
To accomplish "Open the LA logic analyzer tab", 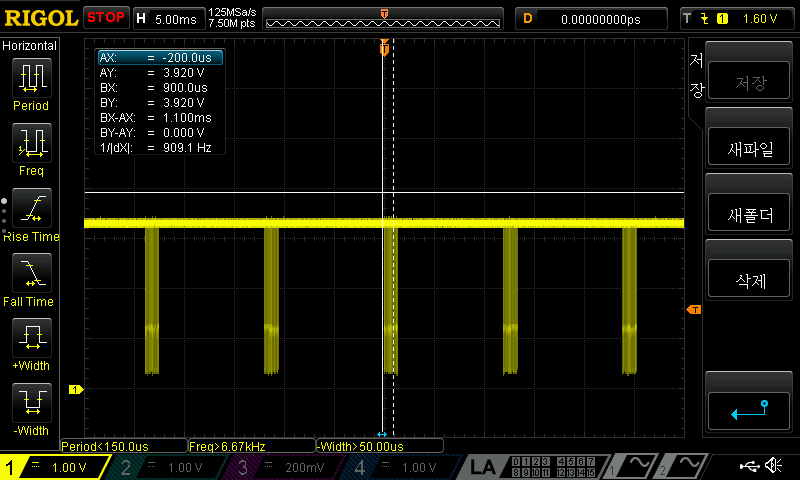I will [x=483, y=467].
